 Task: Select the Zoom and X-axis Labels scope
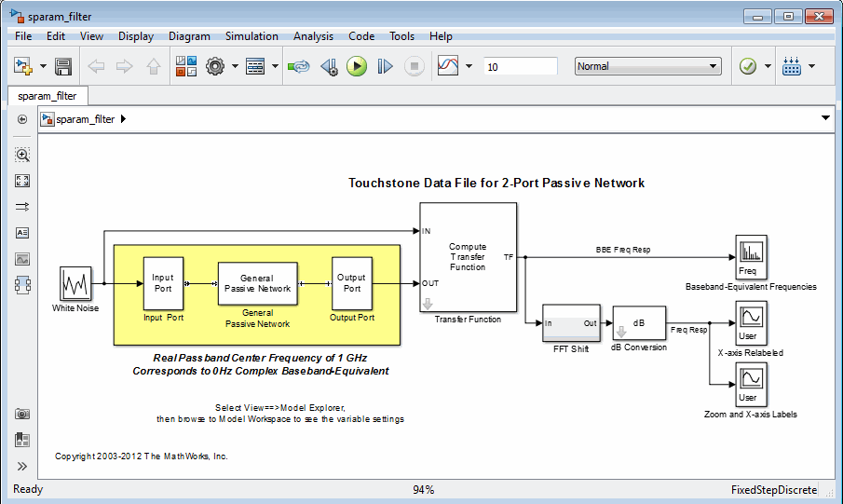click(x=751, y=384)
